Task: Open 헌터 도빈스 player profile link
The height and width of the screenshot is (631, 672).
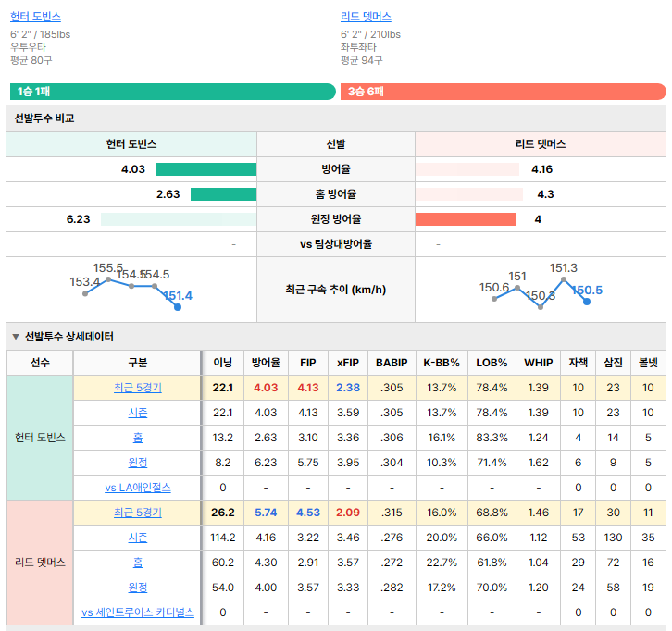Action: point(35,17)
